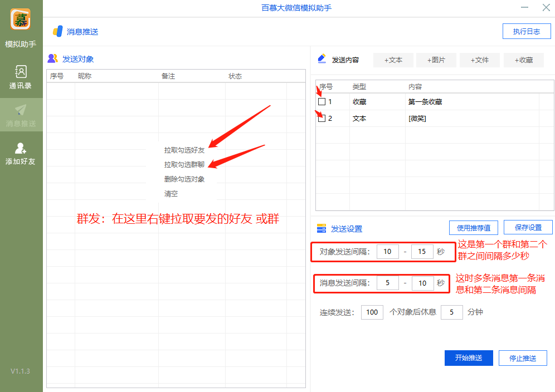Edit the 连续发送 count input showing 100
Image resolution: width=555 pixels, height=392 pixels.
(372, 312)
